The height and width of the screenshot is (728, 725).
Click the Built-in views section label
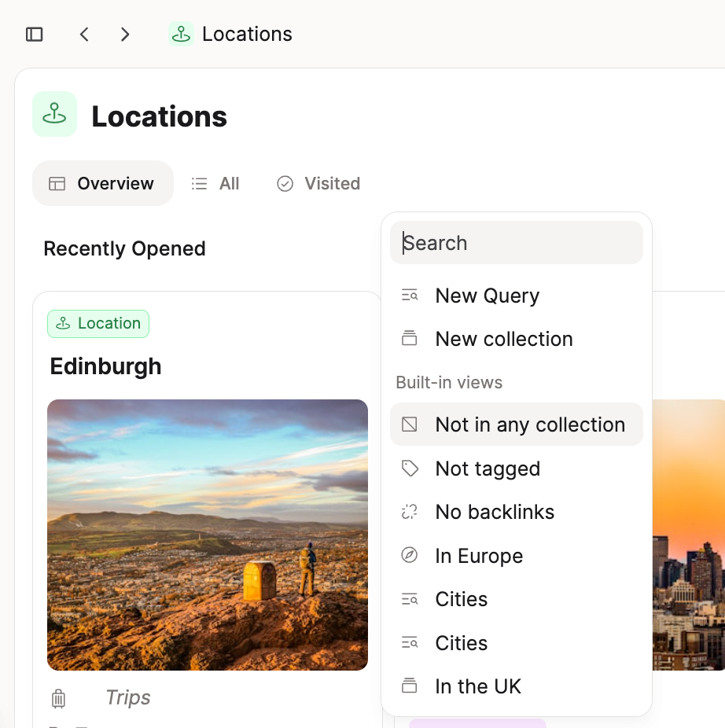pos(449,383)
